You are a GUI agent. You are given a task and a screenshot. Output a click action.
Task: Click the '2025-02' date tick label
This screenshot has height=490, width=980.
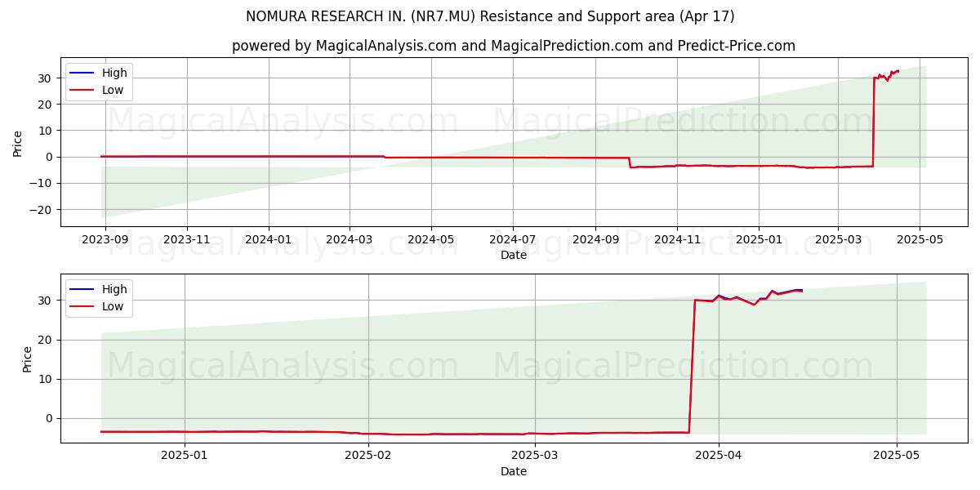tap(368, 456)
